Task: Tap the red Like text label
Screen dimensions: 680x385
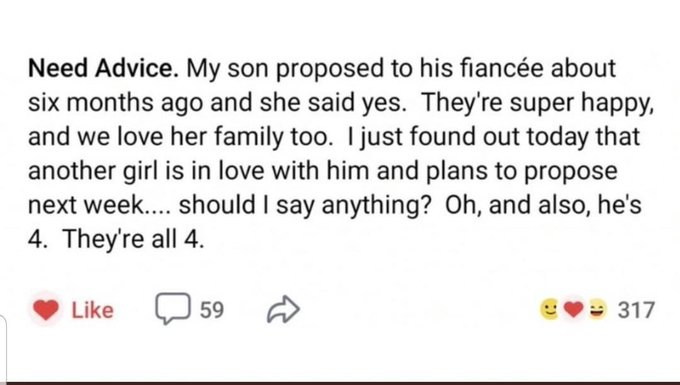Action: click(92, 310)
